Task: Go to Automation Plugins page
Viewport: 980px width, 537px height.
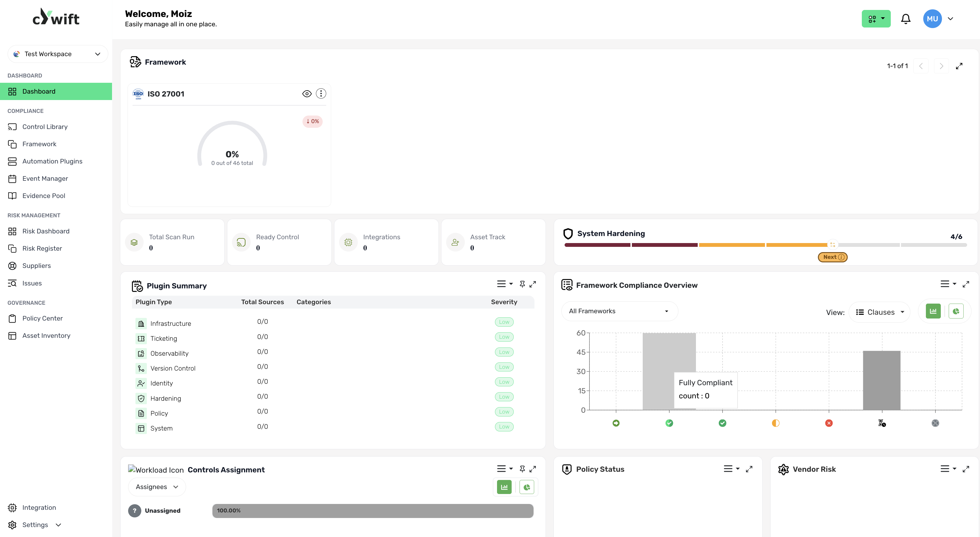Action: click(52, 161)
